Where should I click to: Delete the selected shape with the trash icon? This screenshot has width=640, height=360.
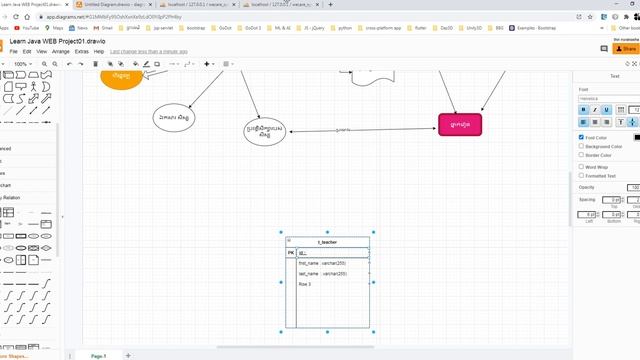point(96,64)
